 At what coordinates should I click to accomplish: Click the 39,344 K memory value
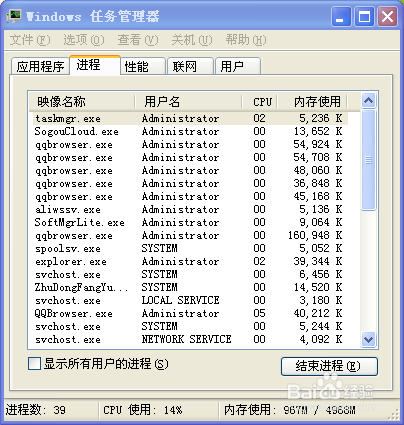coord(318,261)
